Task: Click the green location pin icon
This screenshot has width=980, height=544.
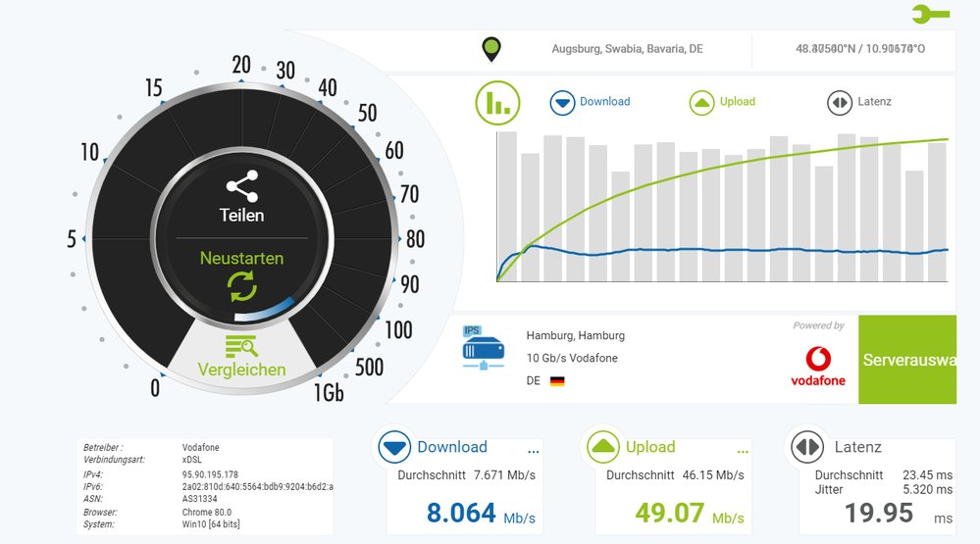Action: (491, 49)
